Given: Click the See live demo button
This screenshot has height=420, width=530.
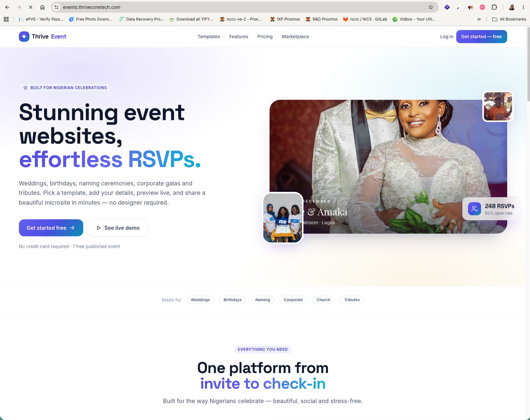Looking at the screenshot, I should tap(118, 228).
